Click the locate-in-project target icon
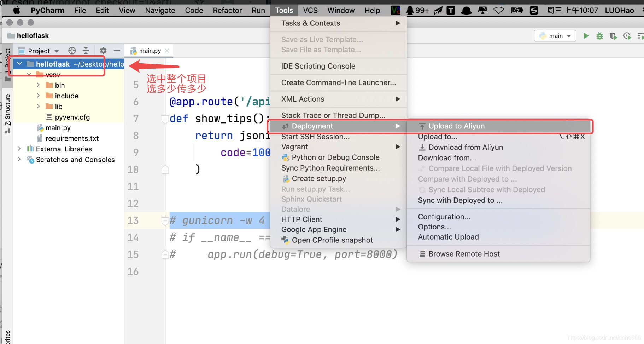The width and height of the screenshot is (644, 344). tap(72, 51)
